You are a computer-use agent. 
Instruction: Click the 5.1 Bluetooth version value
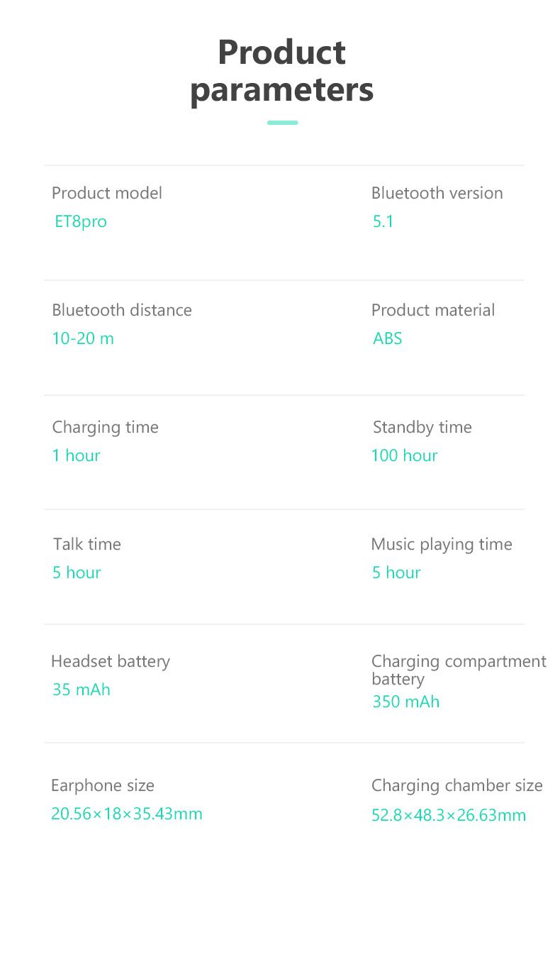[x=383, y=221]
